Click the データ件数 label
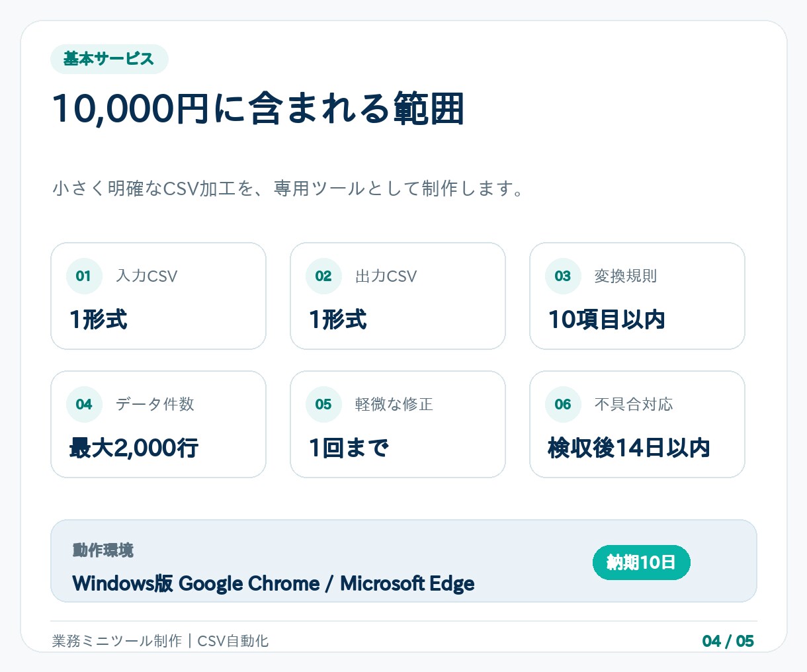The width and height of the screenshot is (807, 672). [x=155, y=404]
